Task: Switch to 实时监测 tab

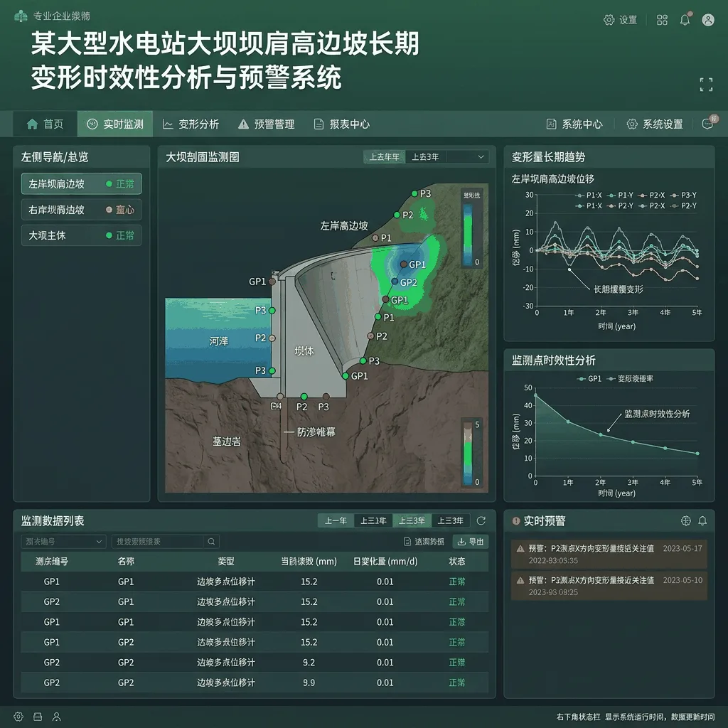Action: click(114, 124)
